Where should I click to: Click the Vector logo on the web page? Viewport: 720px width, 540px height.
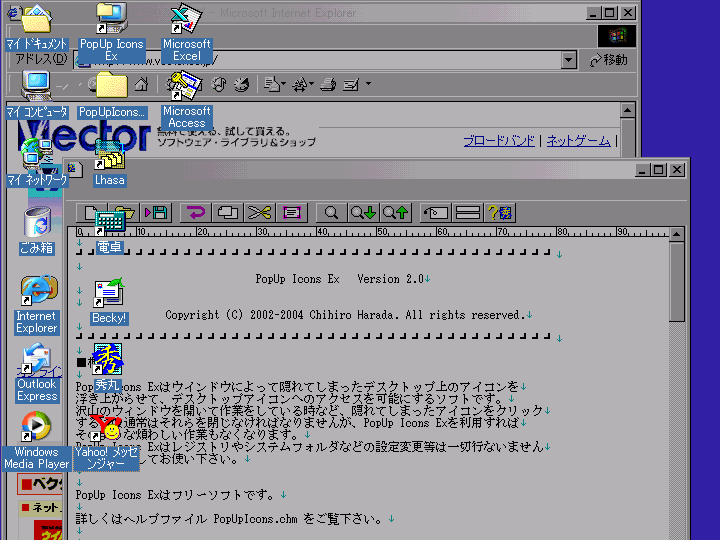pyautogui.click(x=84, y=135)
